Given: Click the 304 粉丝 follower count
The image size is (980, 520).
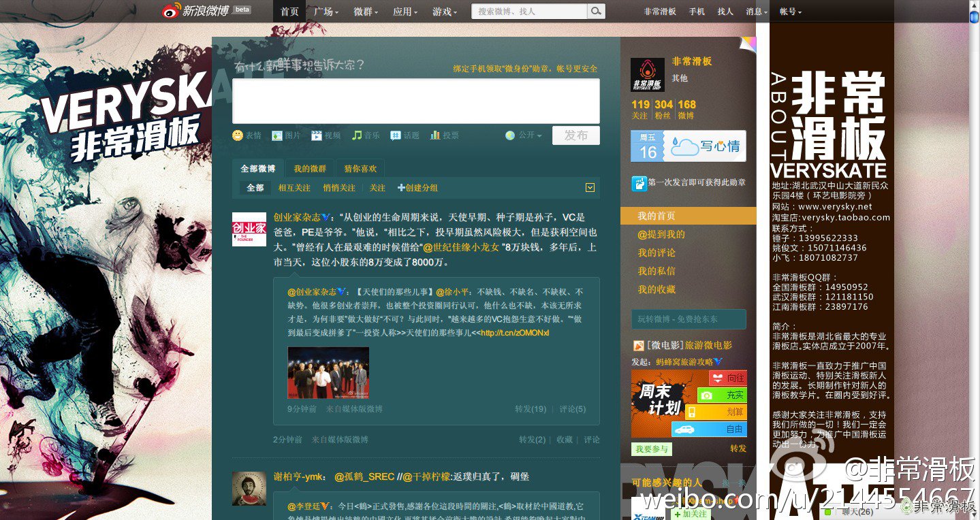Looking at the screenshot, I should point(663,110).
